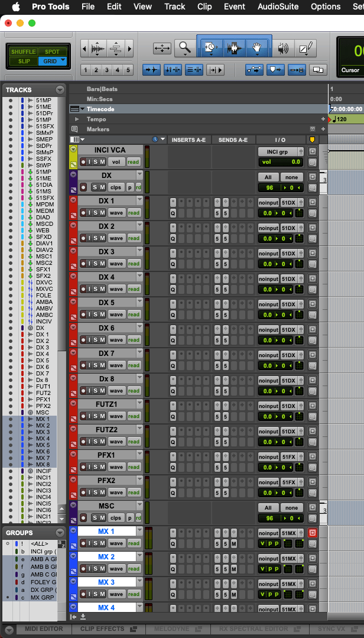Click the INCI VCA vol 0.0 field
364x638 pixels.
tap(281, 162)
